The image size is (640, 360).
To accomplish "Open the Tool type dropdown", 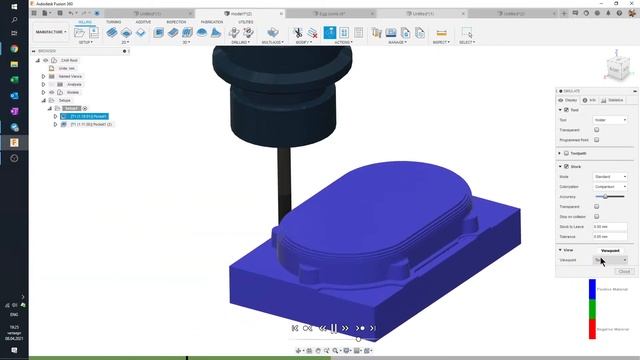I will [x=610, y=120].
